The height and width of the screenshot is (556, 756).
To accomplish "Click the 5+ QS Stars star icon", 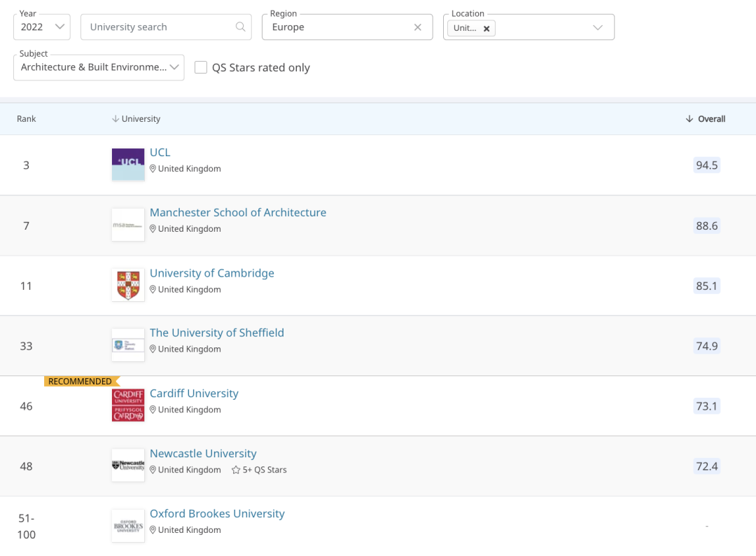I will [236, 470].
